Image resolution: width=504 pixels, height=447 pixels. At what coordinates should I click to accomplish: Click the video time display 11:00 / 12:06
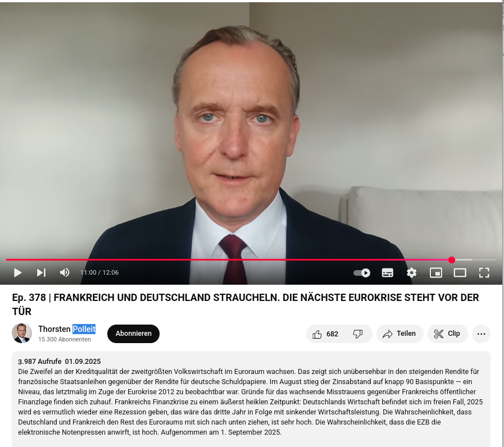tap(99, 272)
